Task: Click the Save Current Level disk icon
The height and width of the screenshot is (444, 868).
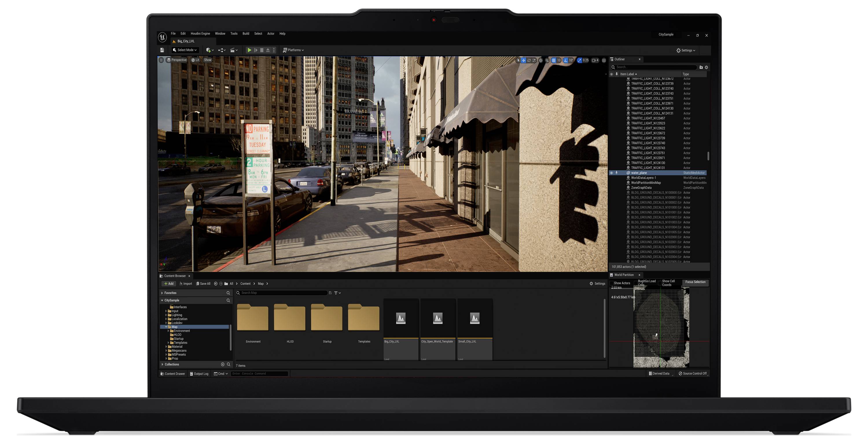Action: pyautogui.click(x=162, y=50)
